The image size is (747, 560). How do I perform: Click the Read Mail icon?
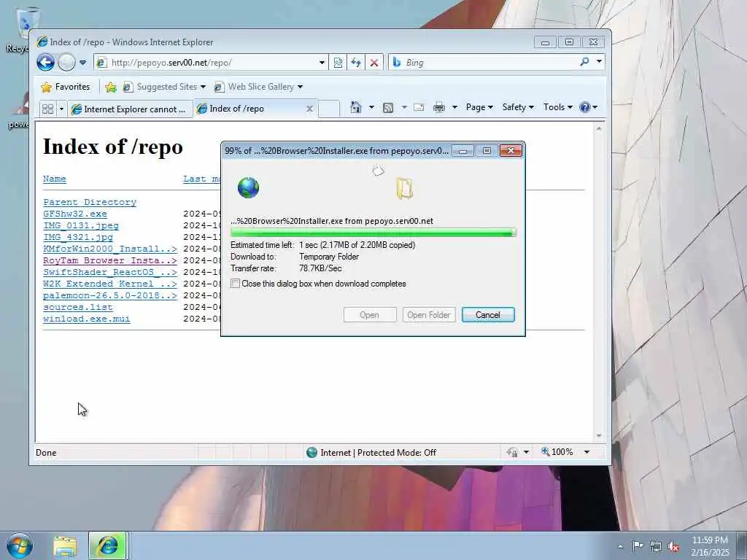click(419, 107)
